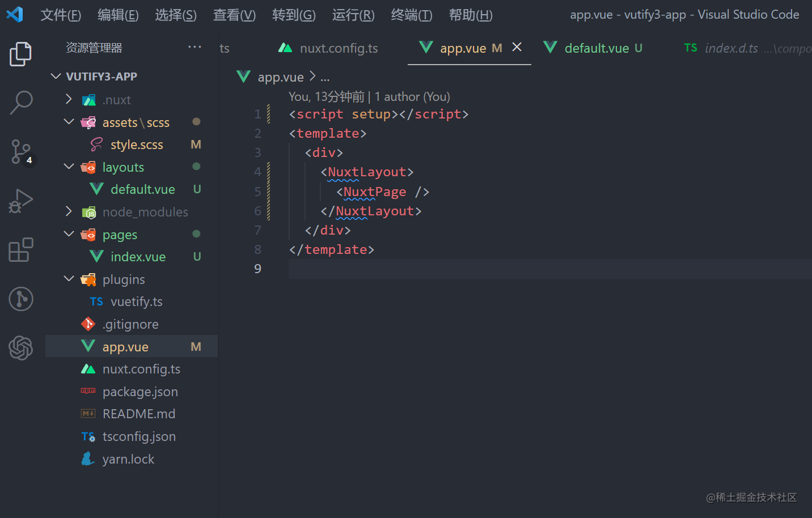Collapse the assets\scss folder chevron
This screenshot has width=812, height=518.
coord(69,122)
